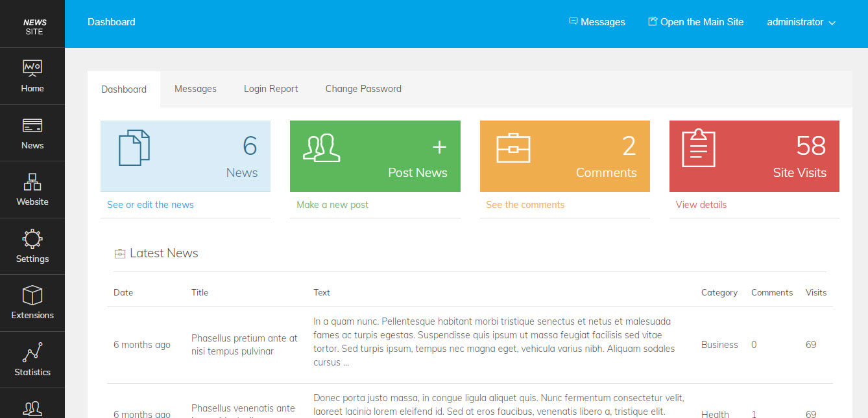Select the Website sitemap icon

pos(32,181)
